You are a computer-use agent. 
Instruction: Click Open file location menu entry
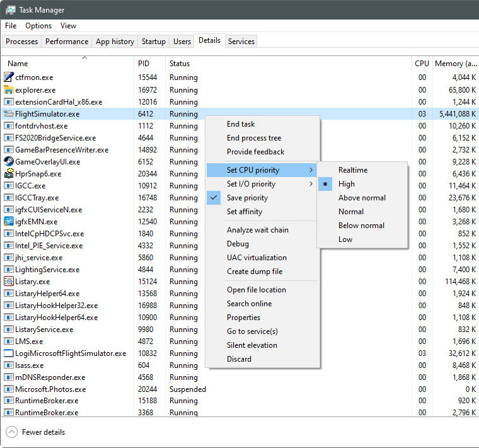(256, 290)
